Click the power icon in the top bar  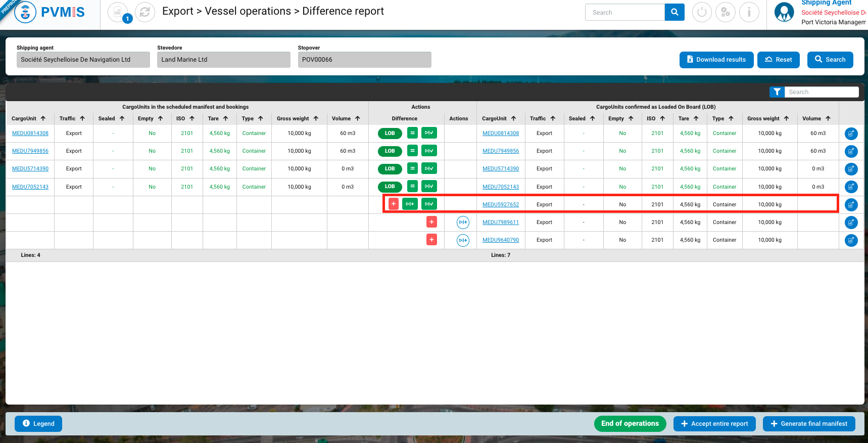pos(702,12)
